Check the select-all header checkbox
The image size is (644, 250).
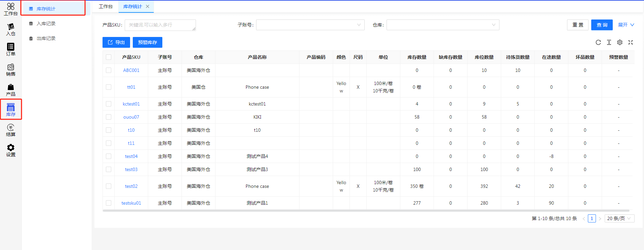coord(109,57)
